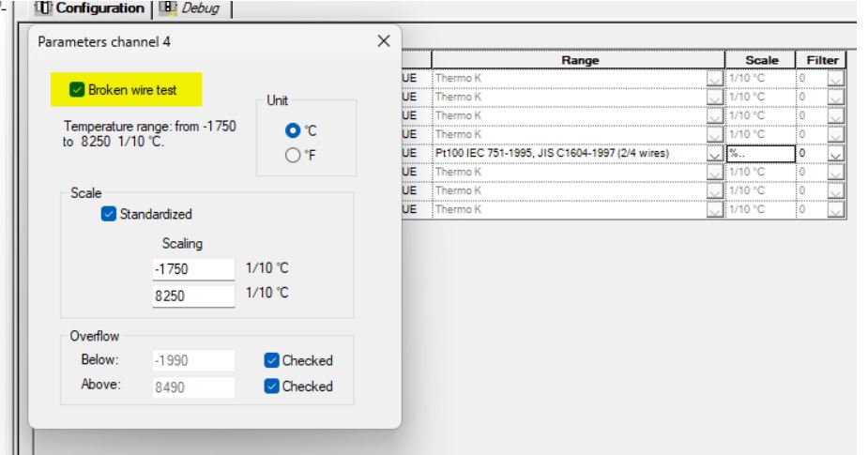The height and width of the screenshot is (455, 868).
Task: Click the %.. scale cell in Pt100 row
Action: [761, 153]
